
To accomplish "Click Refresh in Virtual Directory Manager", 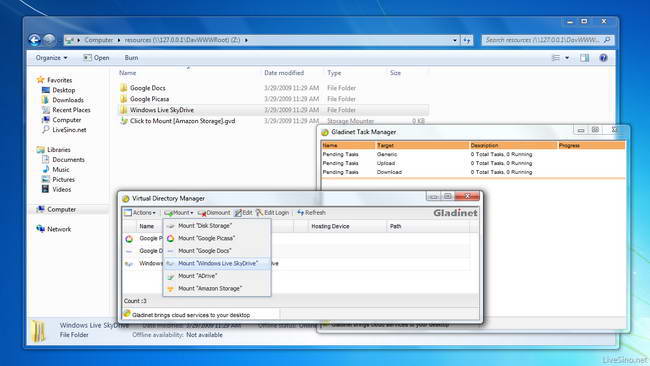I will click(x=311, y=213).
